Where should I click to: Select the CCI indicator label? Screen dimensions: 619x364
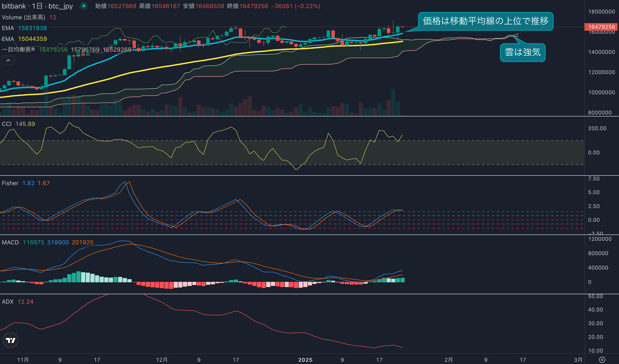7,124
